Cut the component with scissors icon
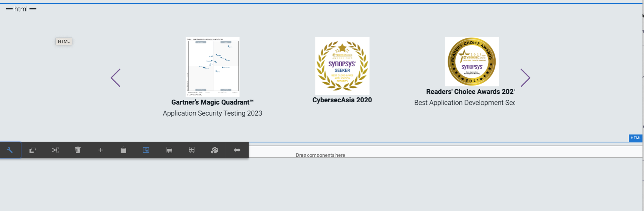 click(x=55, y=150)
